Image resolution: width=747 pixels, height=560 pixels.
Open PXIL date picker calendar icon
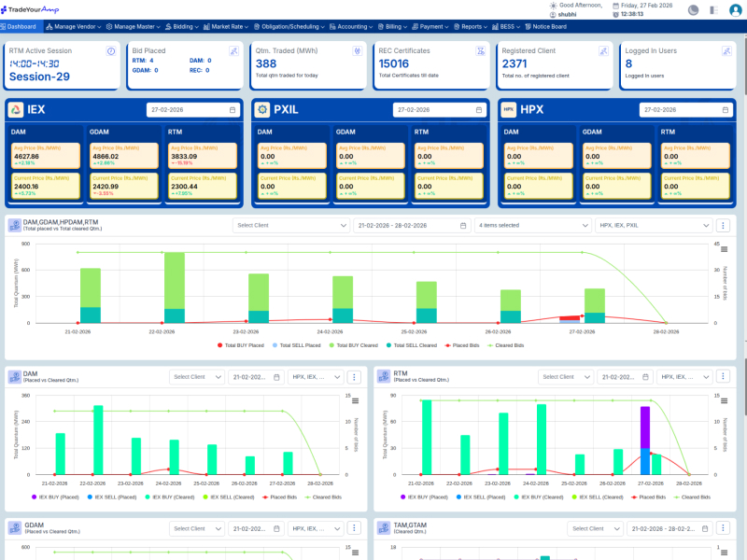(479, 110)
